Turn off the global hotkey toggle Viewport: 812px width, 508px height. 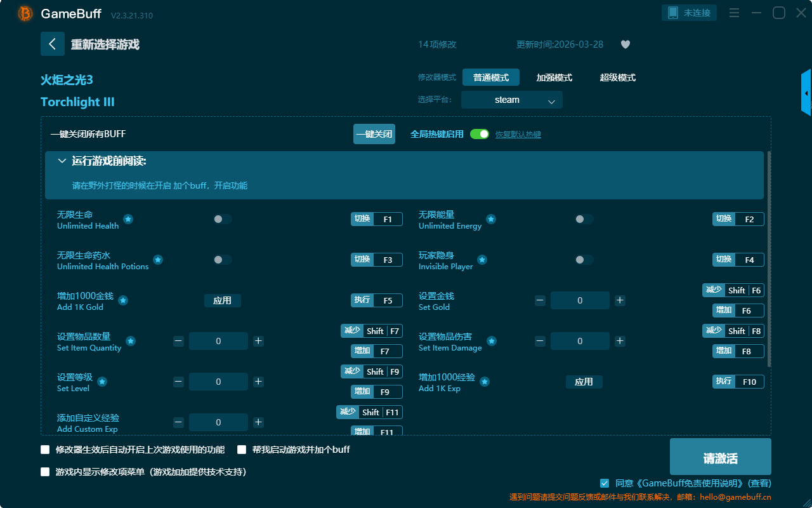pyautogui.click(x=480, y=134)
